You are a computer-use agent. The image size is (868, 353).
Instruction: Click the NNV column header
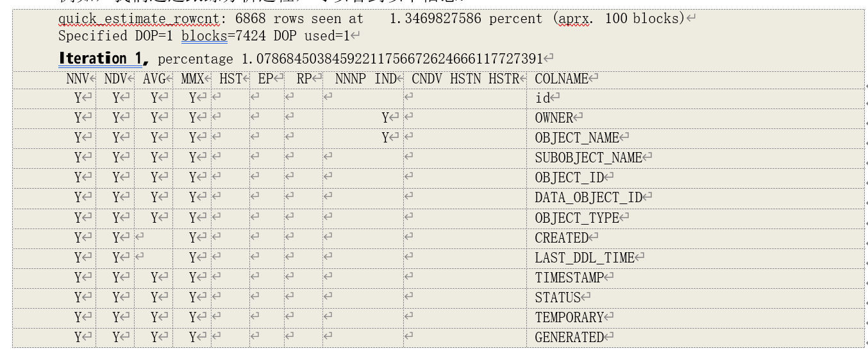77,79
